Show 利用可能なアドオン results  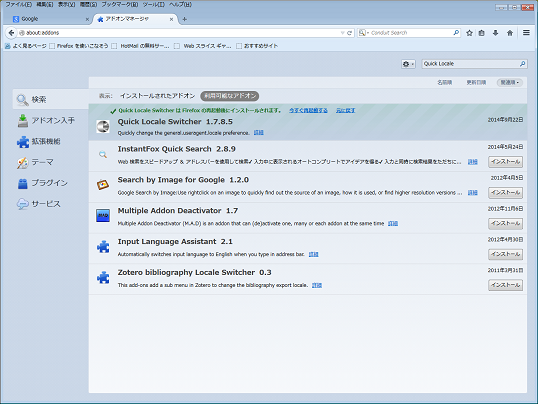(x=230, y=96)
